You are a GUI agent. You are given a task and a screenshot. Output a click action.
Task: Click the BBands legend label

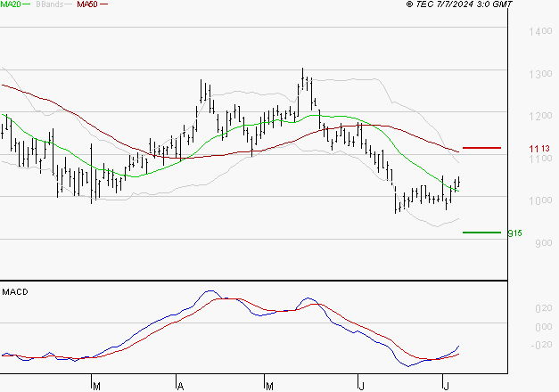pos(50,4)
